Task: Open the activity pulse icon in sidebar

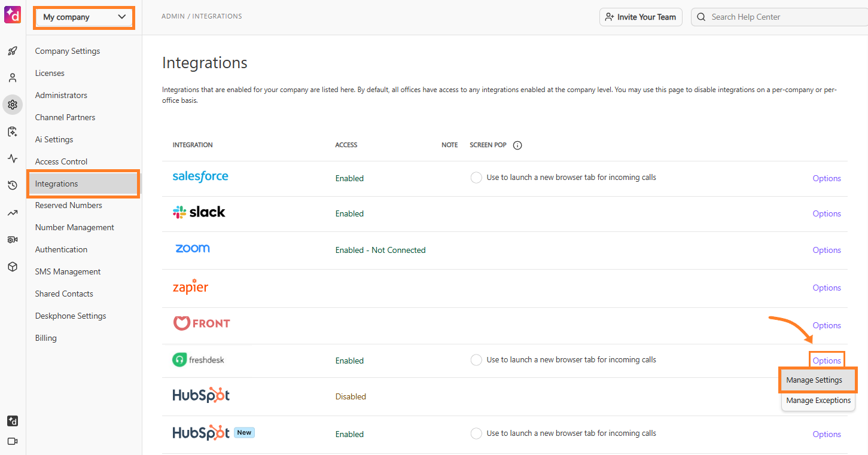Action: (13, 158)
